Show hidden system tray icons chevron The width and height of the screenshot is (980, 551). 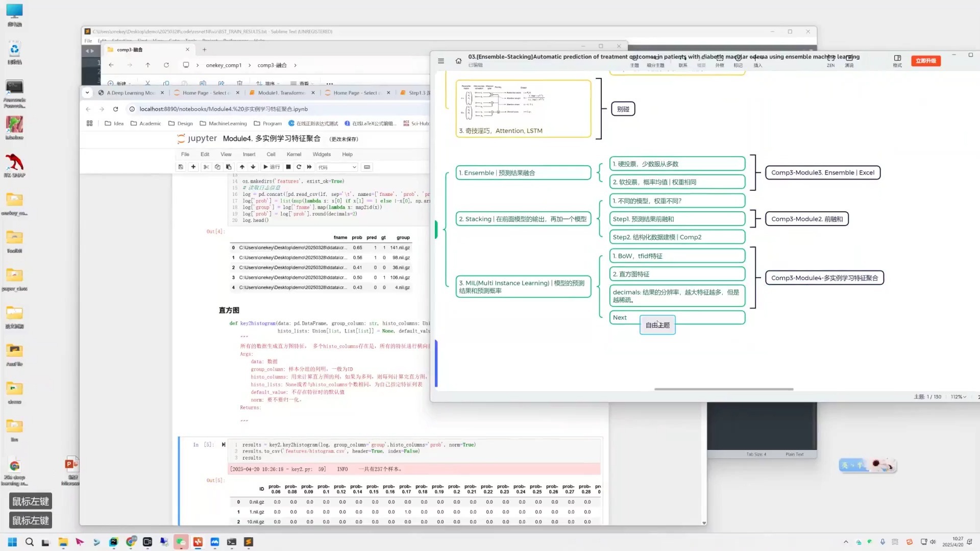click(846, 542)
